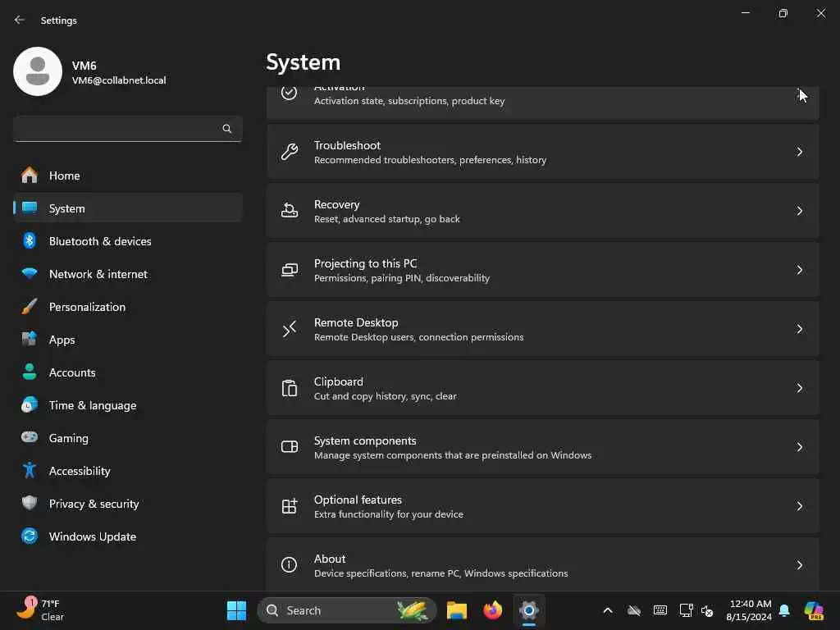Image resolution: width=840 pixels, height=630 pixels.
Task: Click the taskbar clock 12:40 AM
Action: (x=750, y=610)
